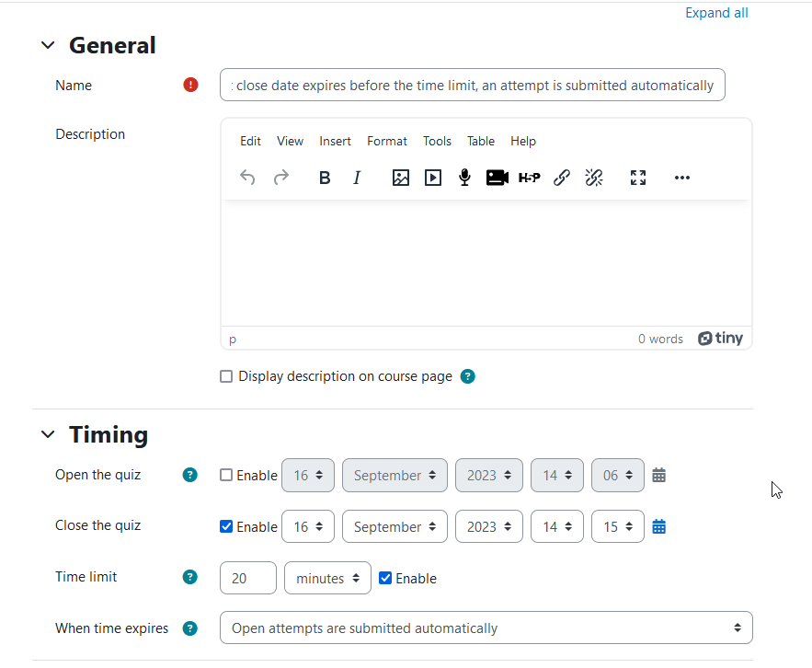Click the Undo icon in editor toolbar
The width and height of the screenshot is (812, 668).
point(247,178)
